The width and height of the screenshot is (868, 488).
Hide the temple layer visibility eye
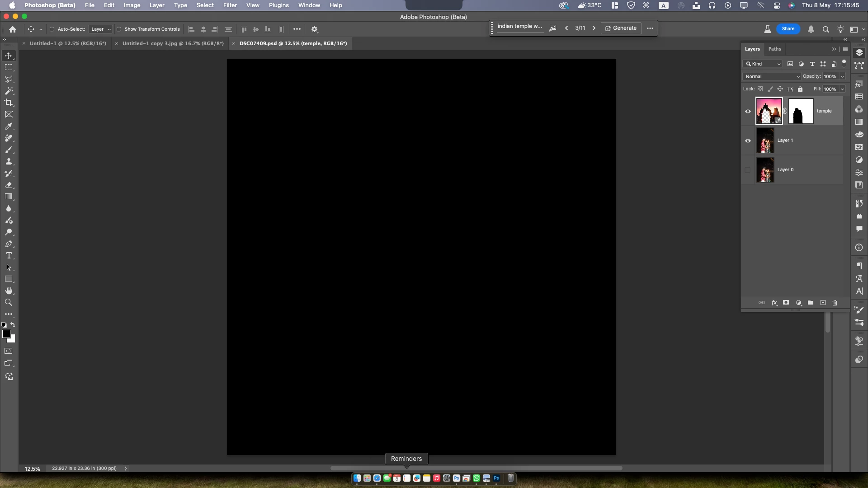click(748, 111)
